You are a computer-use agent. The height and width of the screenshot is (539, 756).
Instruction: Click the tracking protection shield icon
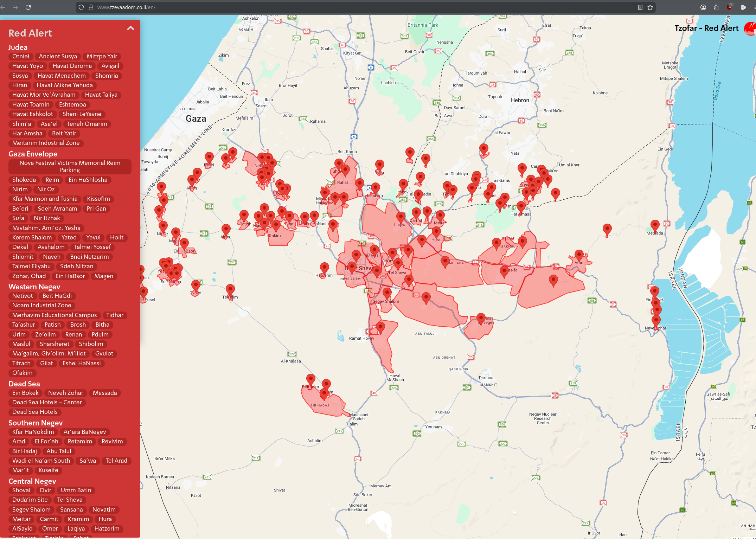(x=81, y=7)
